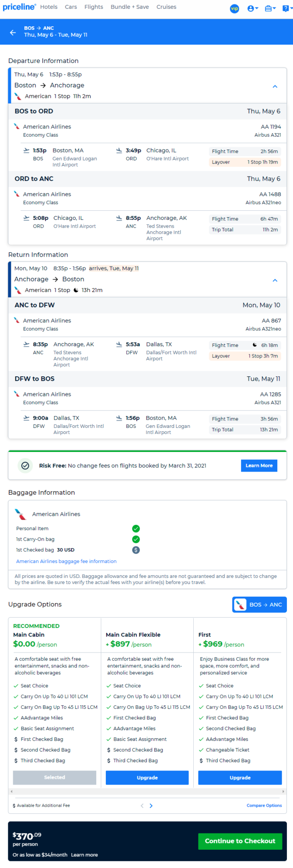Open the trips briefcase icon menu

(270, 8)
